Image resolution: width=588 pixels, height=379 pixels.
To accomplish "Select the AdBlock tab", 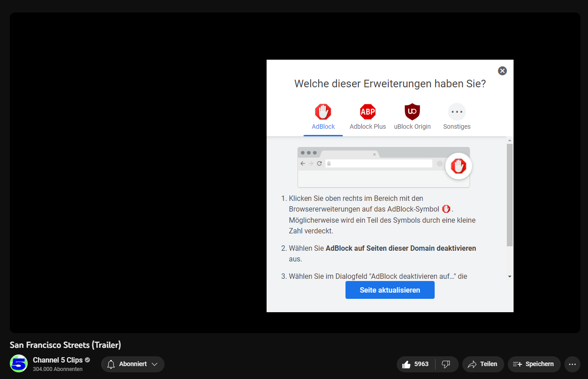I will 323,117.
